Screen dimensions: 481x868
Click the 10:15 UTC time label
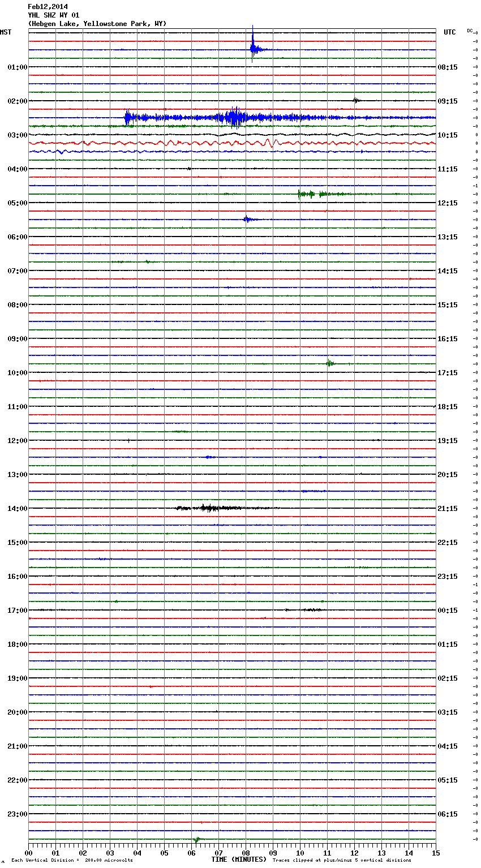point(447,135)
